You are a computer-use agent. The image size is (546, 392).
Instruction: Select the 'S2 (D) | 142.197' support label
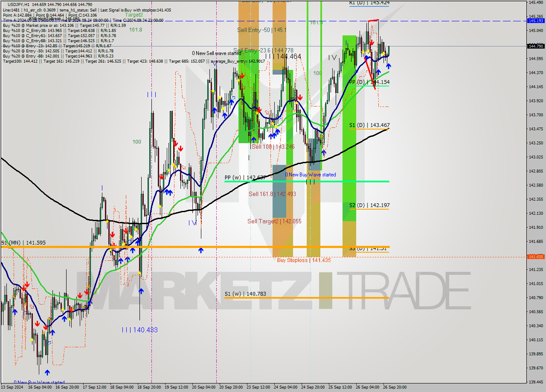point(369,205)
